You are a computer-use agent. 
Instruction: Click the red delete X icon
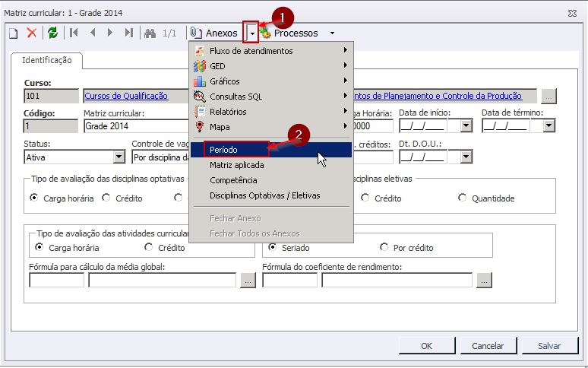coord(32,33)
